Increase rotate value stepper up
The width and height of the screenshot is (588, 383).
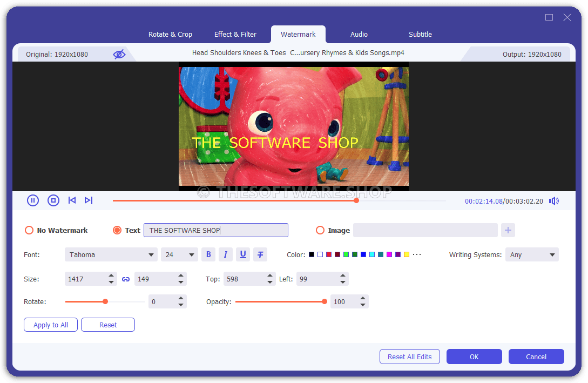tap(181, 298)
